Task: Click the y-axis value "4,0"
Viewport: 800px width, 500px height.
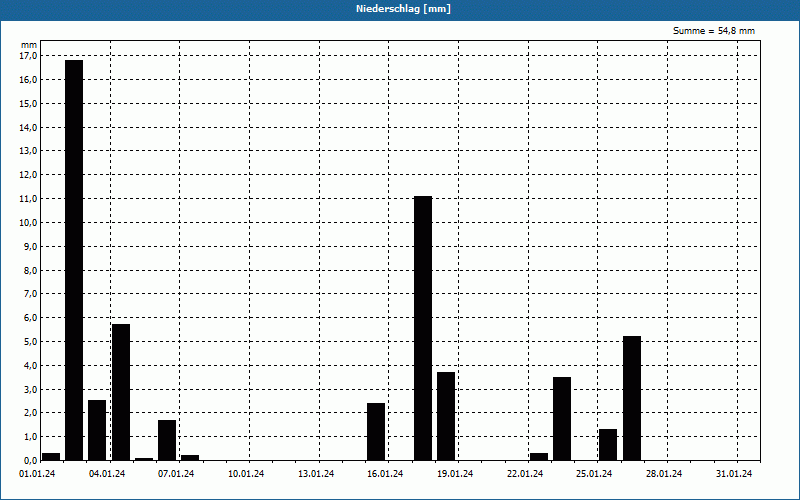Action: (30, 366)
